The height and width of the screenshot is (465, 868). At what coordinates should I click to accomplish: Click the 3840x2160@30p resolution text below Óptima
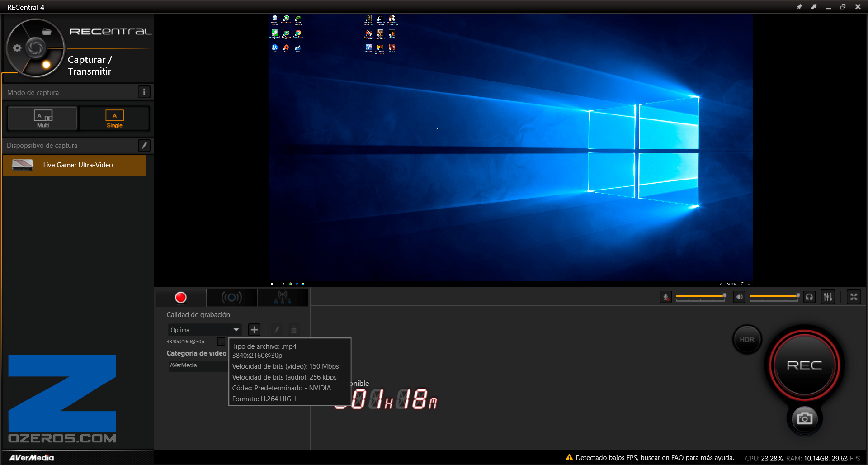185,342
